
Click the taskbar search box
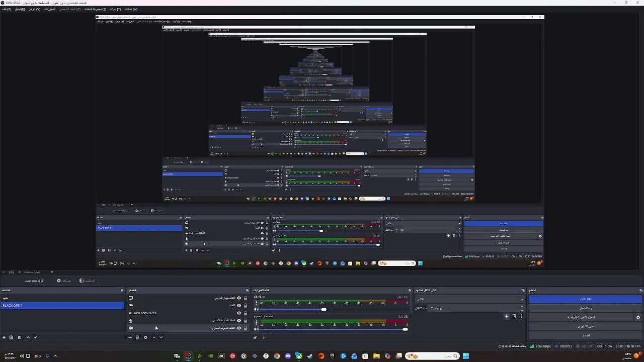click(x=432, y=356)
